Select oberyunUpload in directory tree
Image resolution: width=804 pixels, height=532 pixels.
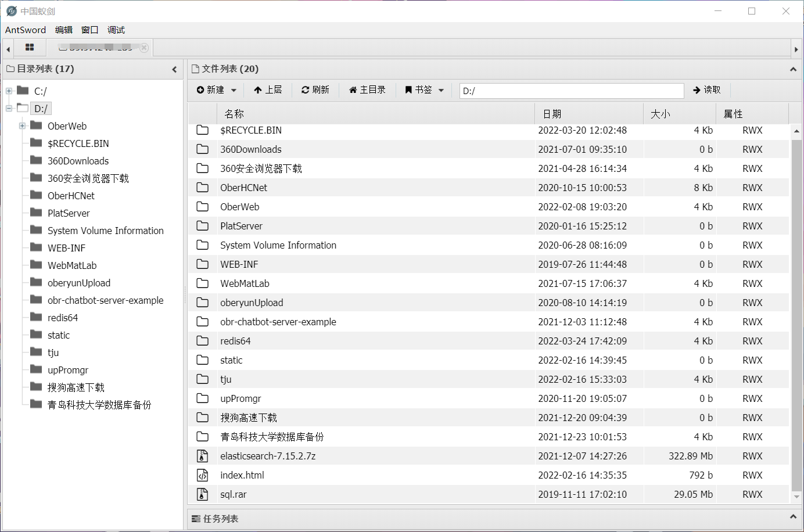79,283
